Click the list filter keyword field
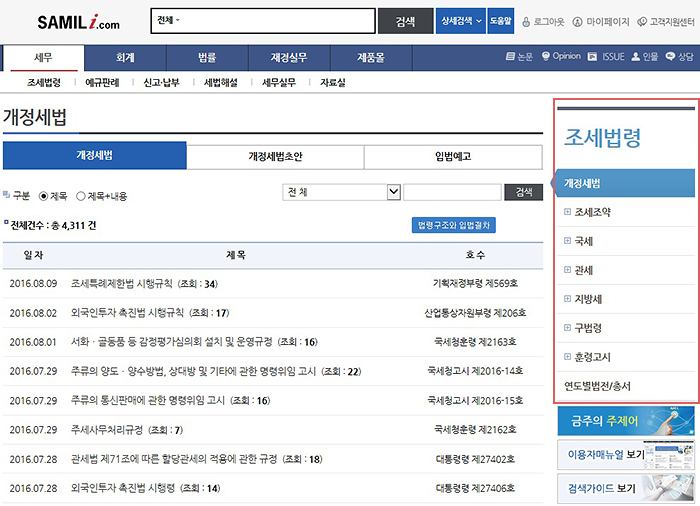 (x=452, y=192)
